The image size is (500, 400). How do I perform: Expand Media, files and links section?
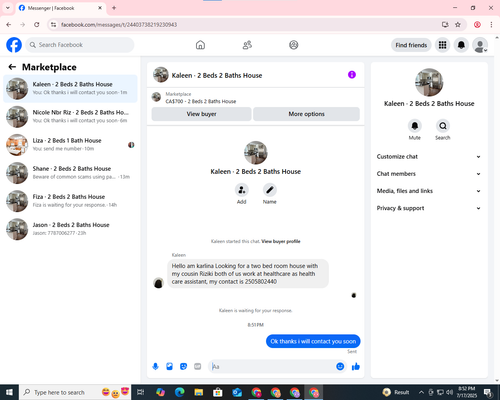click(x=429, y=191)
